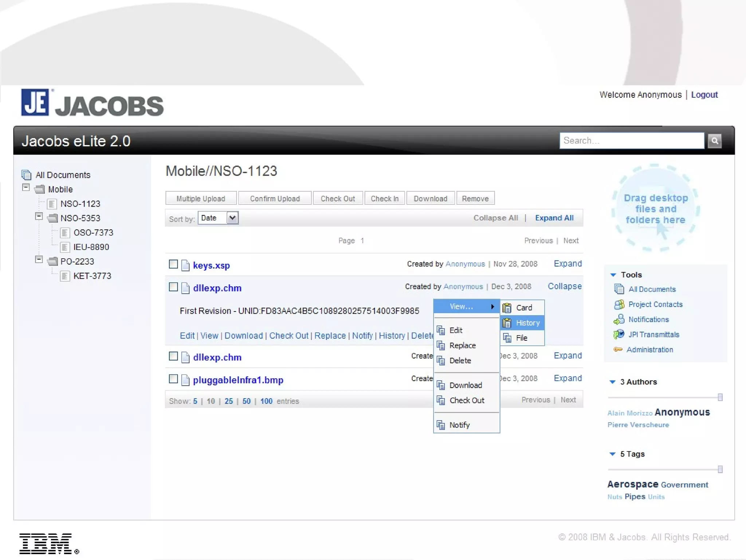Click the Replace icon in context menu
Screen dimensions: 746x560
(441, 345)
